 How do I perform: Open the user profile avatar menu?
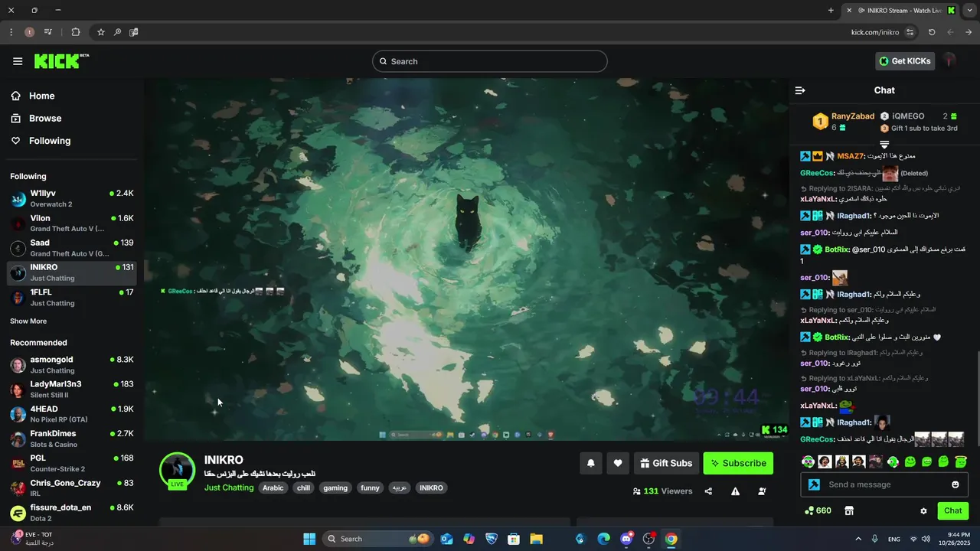pyautogui.click(x=949, y=61)
